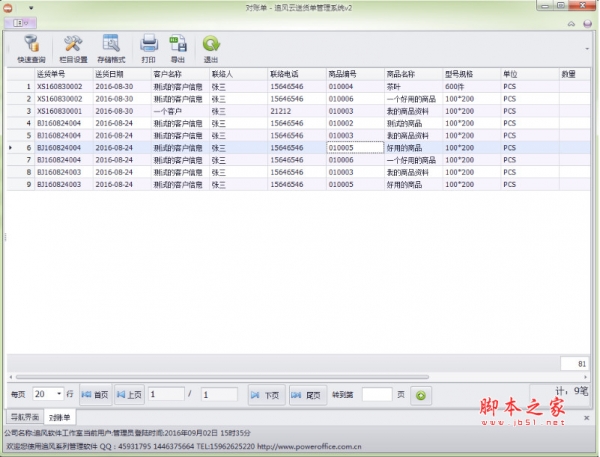Click the scrollbar left arrow

click(11, 377)
